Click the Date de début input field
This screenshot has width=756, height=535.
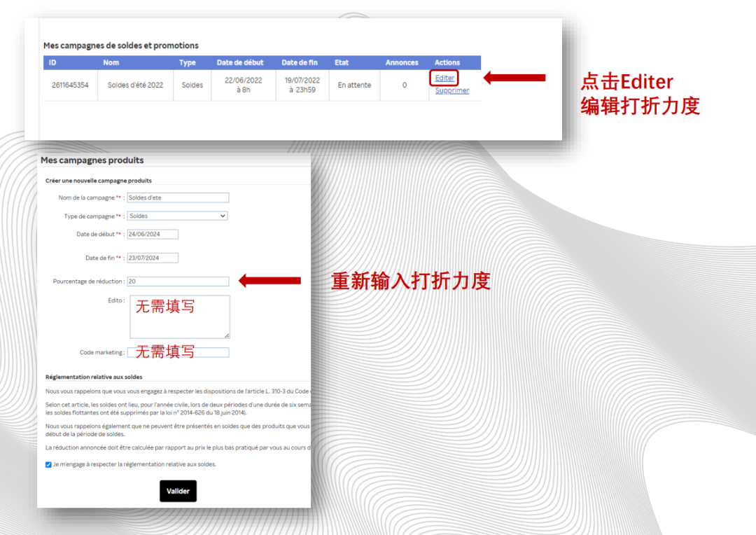(x=153, y=234)
